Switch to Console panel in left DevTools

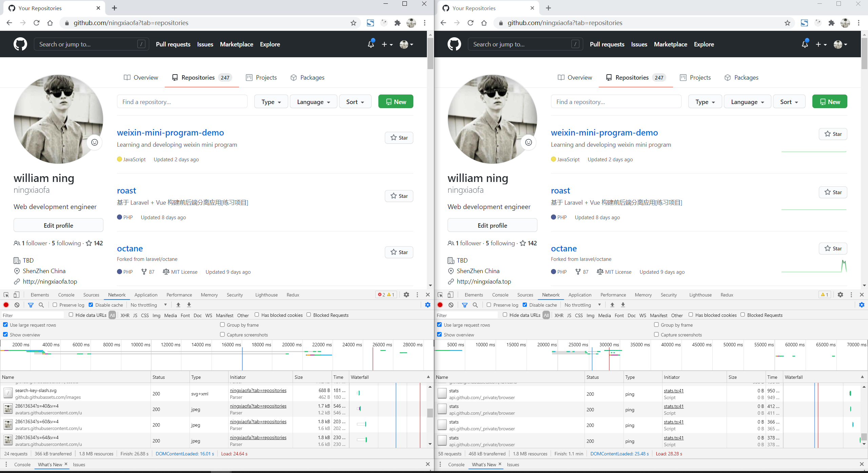(x=66, y=295)
